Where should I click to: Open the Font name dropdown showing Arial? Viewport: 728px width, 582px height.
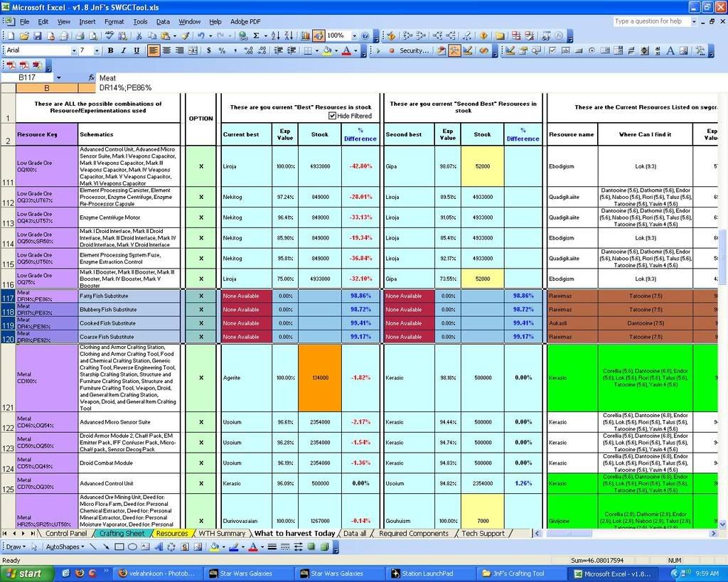pos(73,50)
